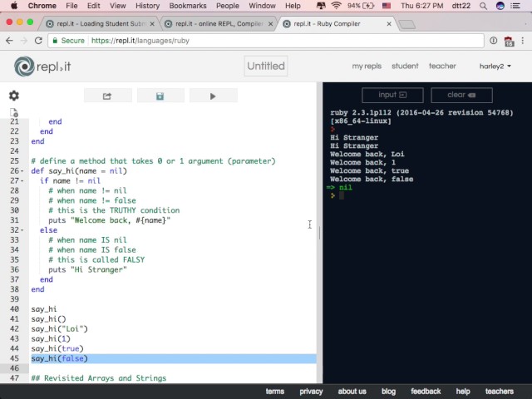Click the "## Revisited Arrays and Strings" comment
The height and width of the screenshot is (399, 532).
pyautogui.click(x=99, y=378)
